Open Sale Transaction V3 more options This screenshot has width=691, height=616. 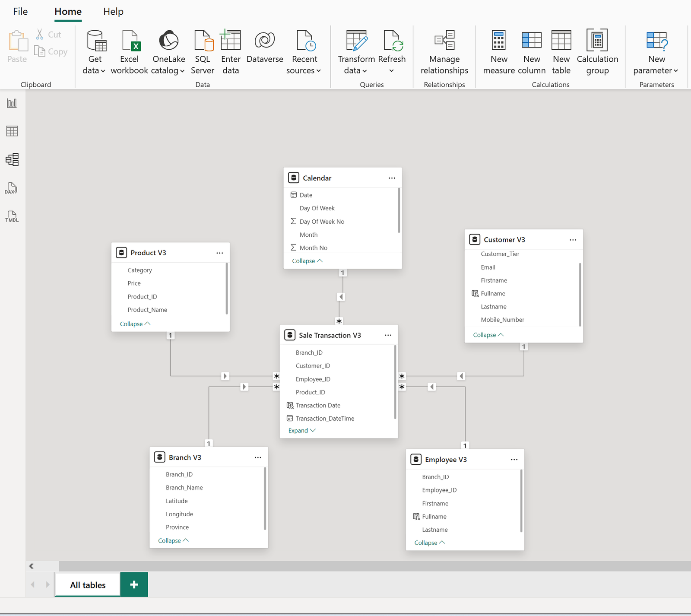click(x=388, y=335)
